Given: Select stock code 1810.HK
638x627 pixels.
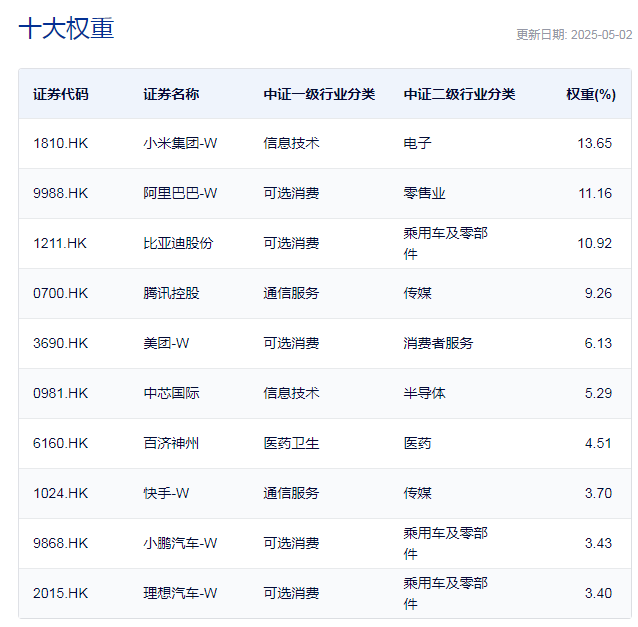Looking at the screenshot, I should point(61,143).
